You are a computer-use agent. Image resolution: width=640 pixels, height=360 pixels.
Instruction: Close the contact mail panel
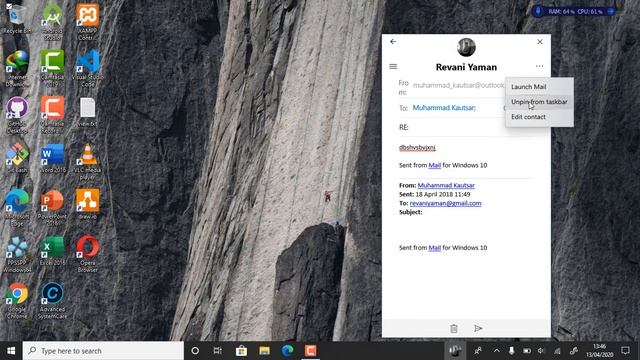(x=540, y=42)
